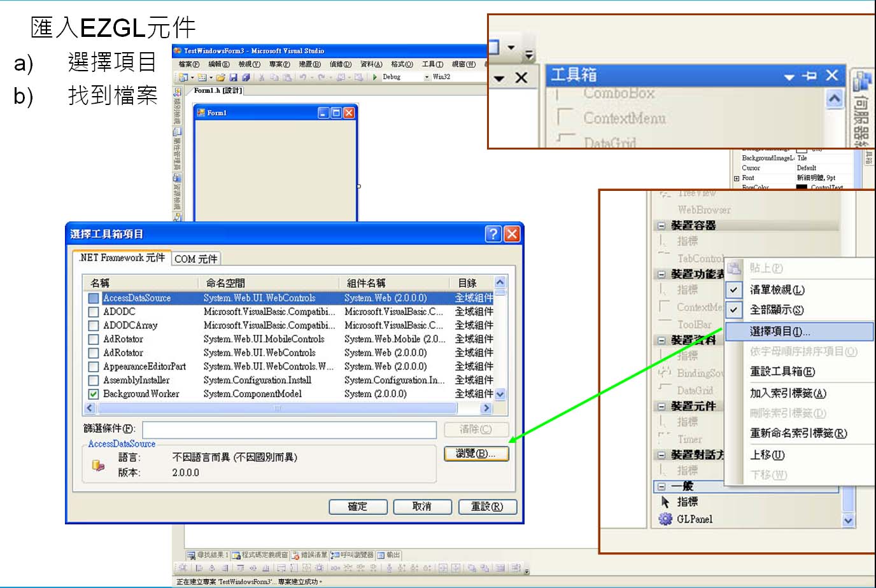Uncheck the BackgroundWorker checkbox

[x=94, y=394]
